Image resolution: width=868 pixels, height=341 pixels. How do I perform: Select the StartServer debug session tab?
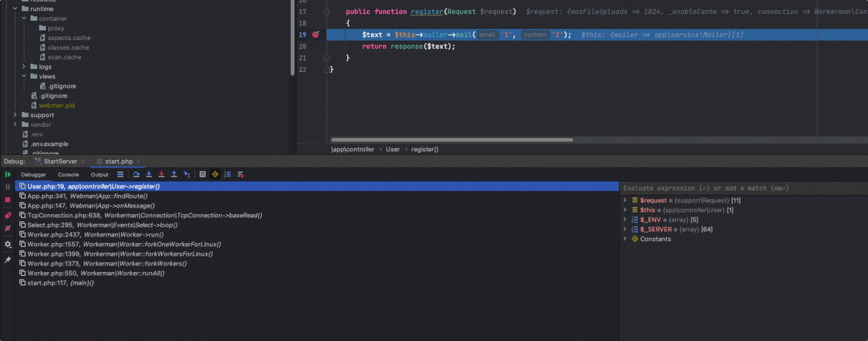tap(60, 161)
